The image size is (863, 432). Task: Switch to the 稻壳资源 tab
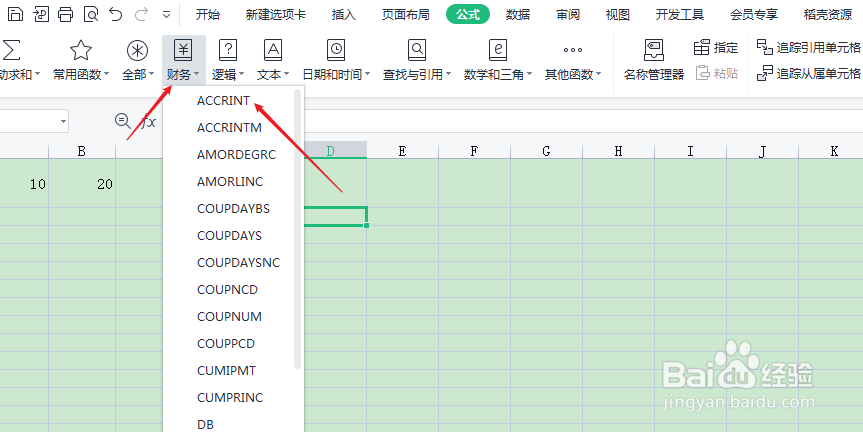point(828,15)
